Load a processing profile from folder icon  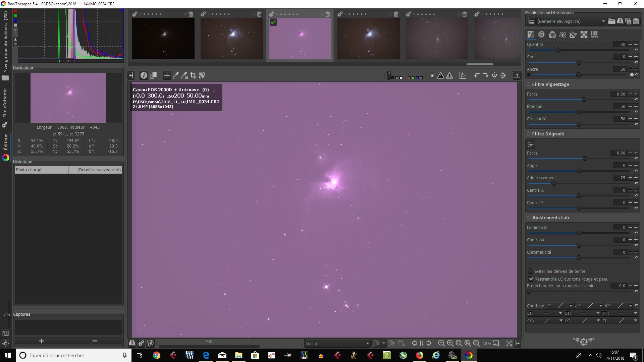point(611,21)
